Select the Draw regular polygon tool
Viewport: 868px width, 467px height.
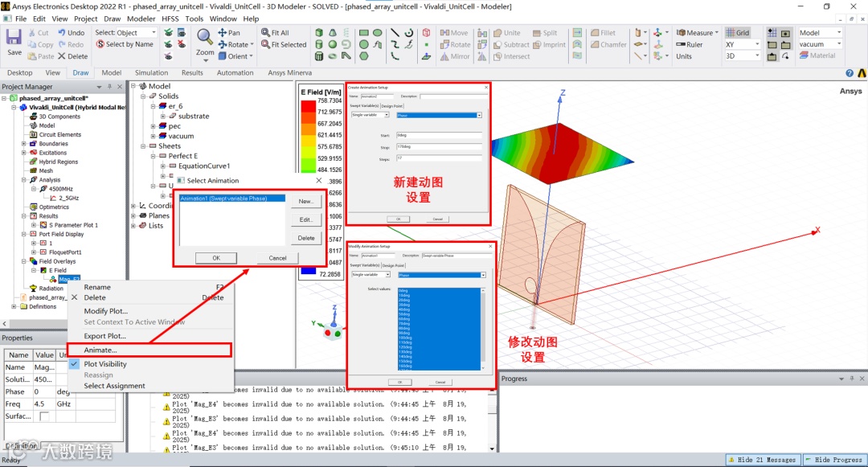[x=364, y=56]
